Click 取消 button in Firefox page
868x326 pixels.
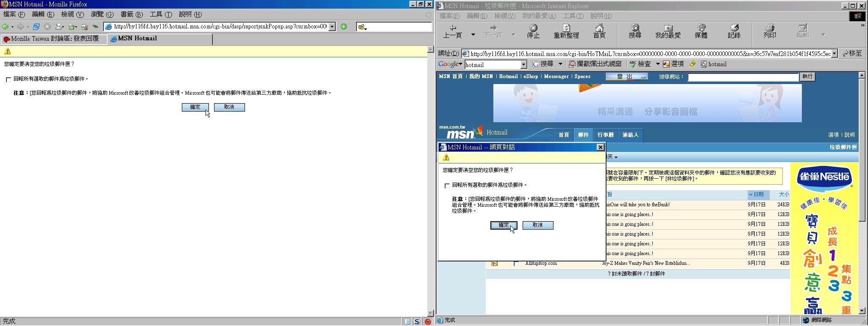pos(229,107)
